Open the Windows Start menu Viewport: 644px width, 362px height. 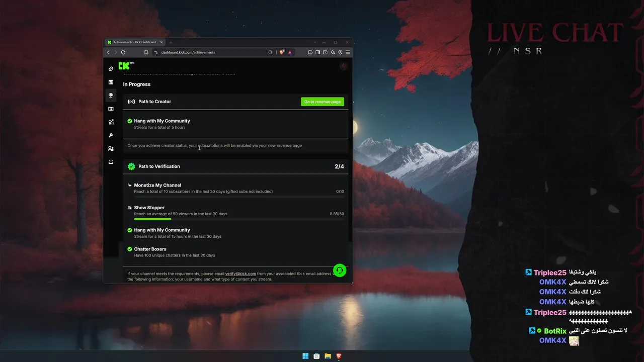click(305, 356)
